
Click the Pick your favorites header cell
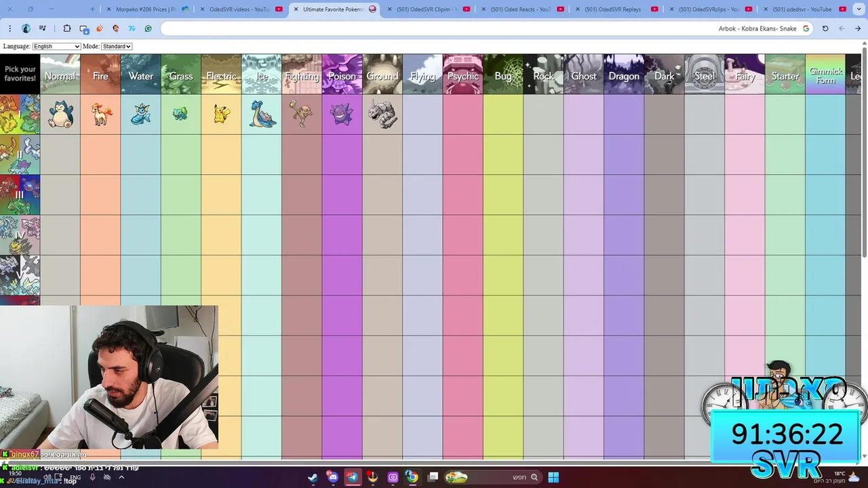(x=20, y=75)
